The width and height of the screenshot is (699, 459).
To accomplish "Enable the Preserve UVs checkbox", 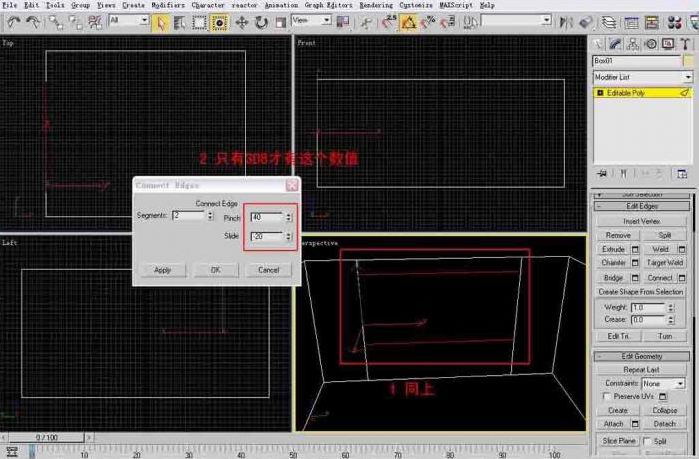I will [606, 396].
